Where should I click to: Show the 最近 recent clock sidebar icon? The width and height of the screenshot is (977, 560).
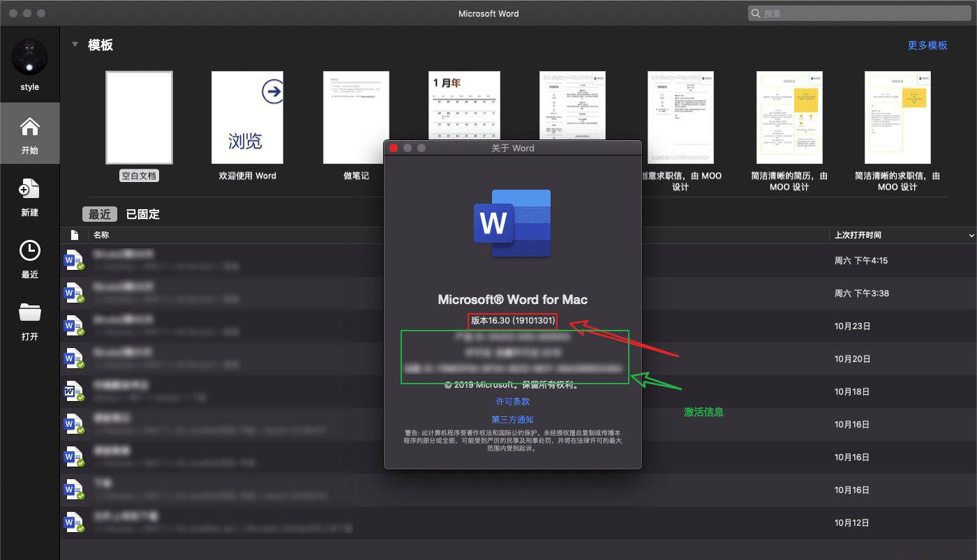coord(29,250)
